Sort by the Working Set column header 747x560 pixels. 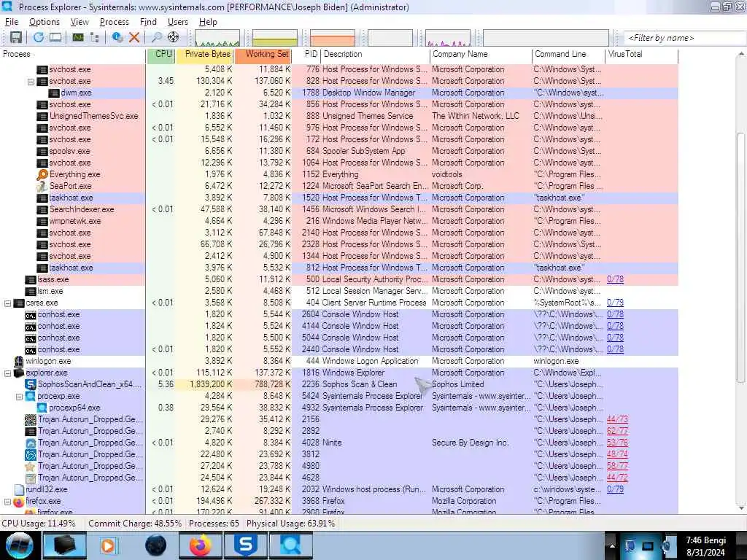pos(263,54)
